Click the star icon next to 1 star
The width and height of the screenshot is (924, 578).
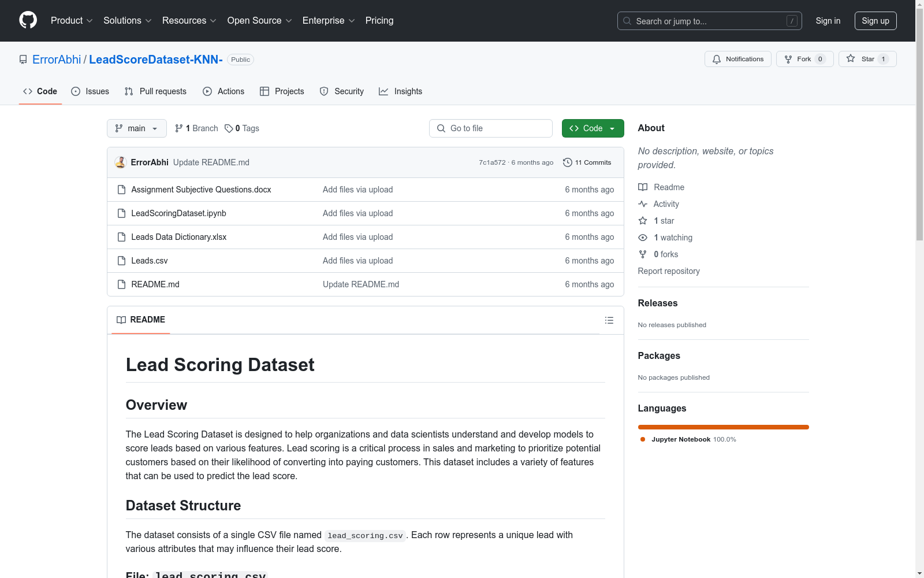click(x=643, y=221)
